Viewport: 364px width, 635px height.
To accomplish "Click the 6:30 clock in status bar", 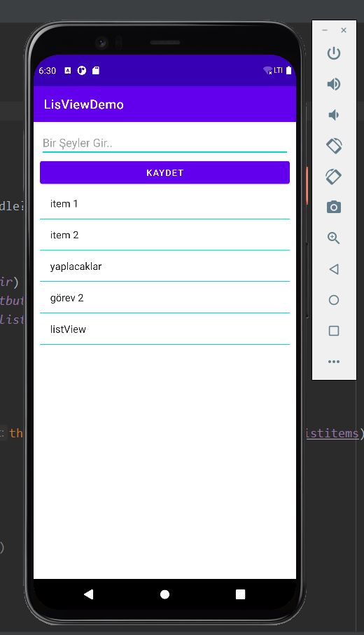I will [48, 71].
